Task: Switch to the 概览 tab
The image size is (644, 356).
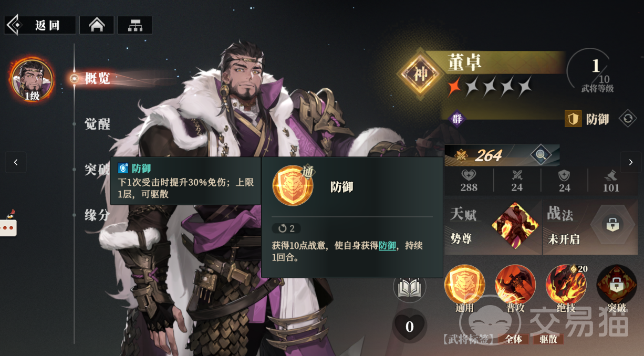Action: click(98, 79)
